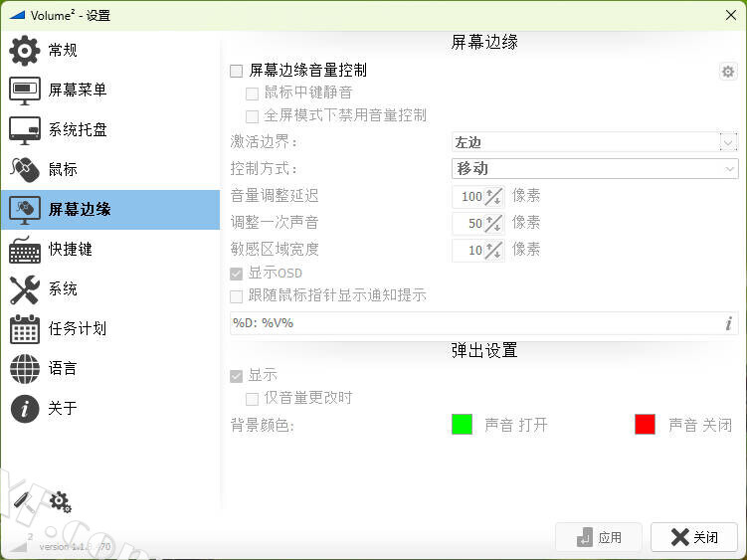Expand the 激活边界 dropdown showing 左边
747x560 pixels.
coord(728,142)
